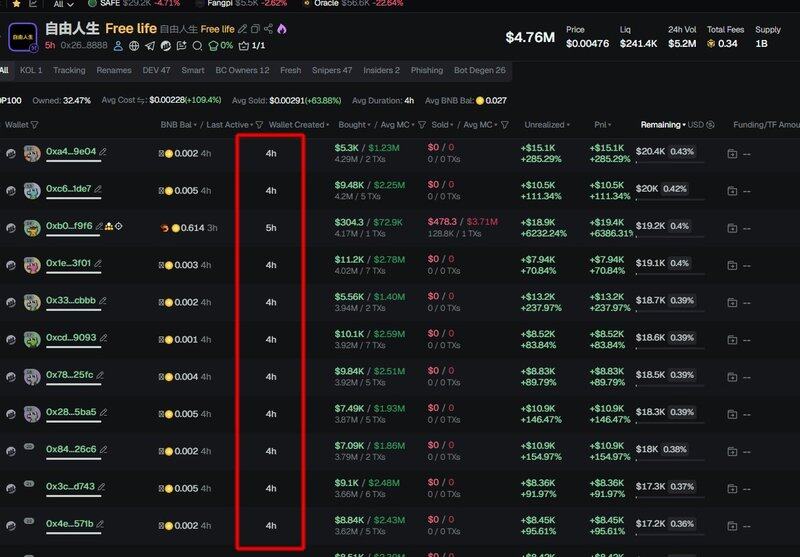The image size is (800, 557).
Task: Toggle the USD currency switch in Remaining column
Action: coord(708,125)
